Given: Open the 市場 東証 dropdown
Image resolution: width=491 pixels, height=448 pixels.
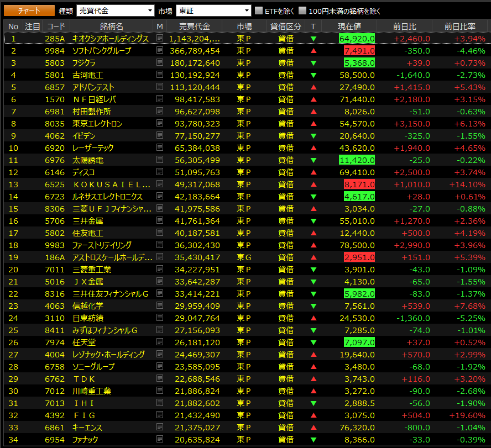Looking at the screenshot, I should tap(213, 10).
